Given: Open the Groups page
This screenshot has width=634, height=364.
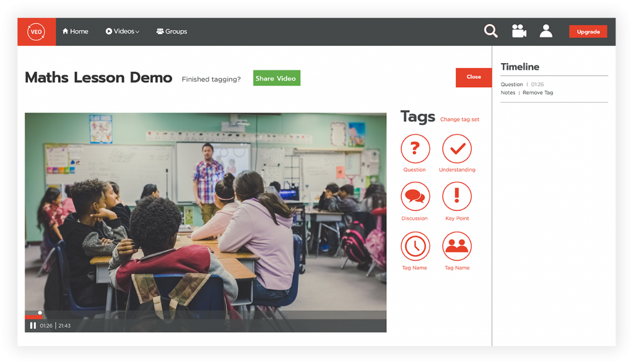Looking at the screenshot, I should (x=172, y=31).
